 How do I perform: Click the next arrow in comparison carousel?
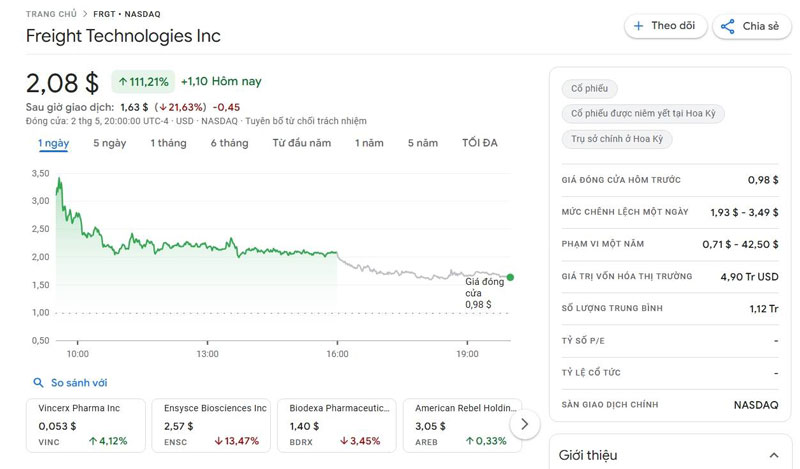click(x=524, y=424)
